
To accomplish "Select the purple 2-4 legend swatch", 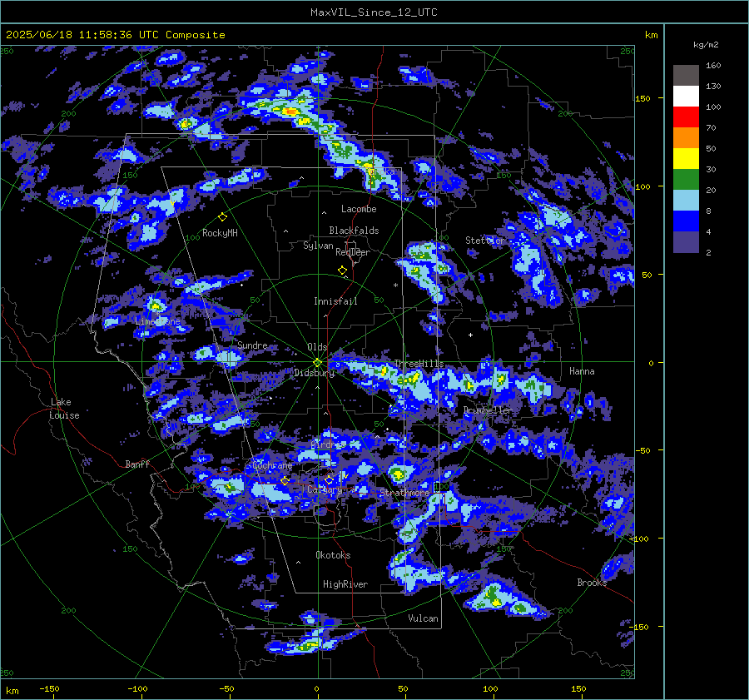I will 686,241.
